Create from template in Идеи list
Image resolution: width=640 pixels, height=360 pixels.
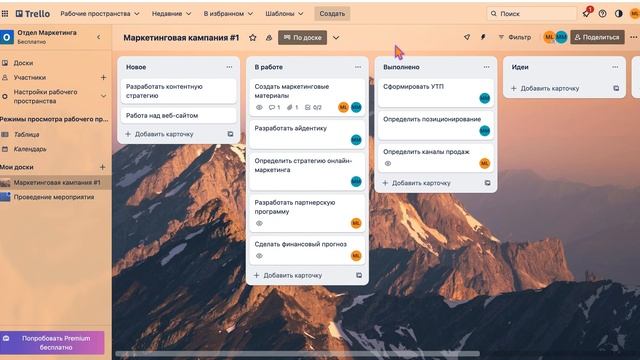click(616, 88)
